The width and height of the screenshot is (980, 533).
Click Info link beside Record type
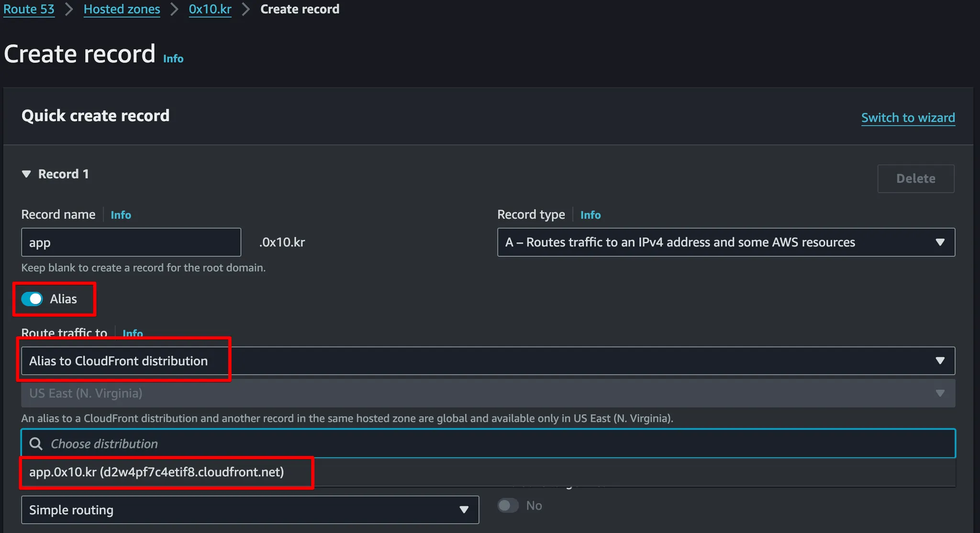pyautogui.click(x=590, y=215)
